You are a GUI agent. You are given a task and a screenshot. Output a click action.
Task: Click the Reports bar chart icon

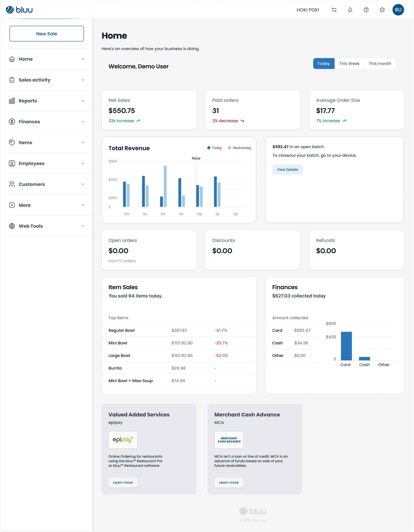12,101
